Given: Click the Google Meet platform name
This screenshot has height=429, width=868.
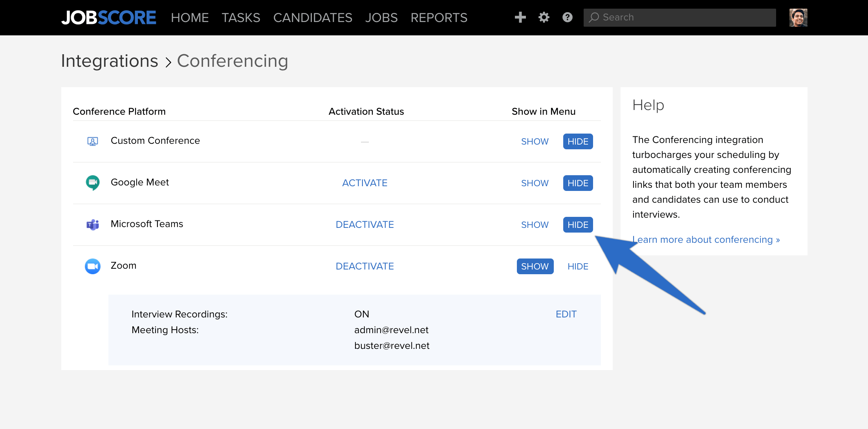Looking at the screenshot, I should tap(140, 182).
